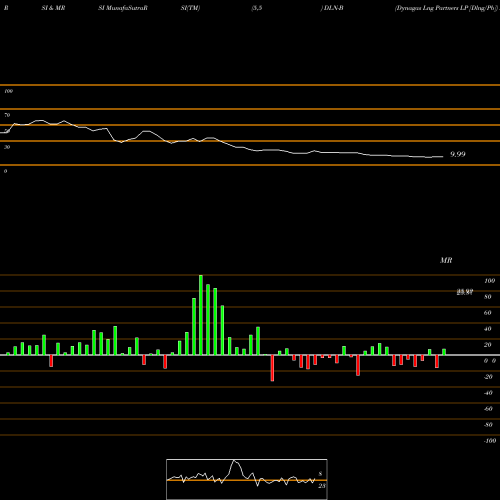Click the 9.99 RSI value label
Viewport: 500px width, 500px height.
pyautogui.click(x=458, y=154)
